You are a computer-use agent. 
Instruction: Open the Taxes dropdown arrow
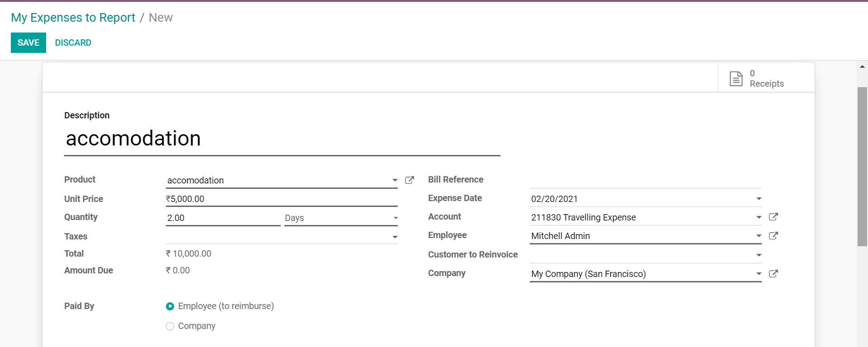click(395, 237)
